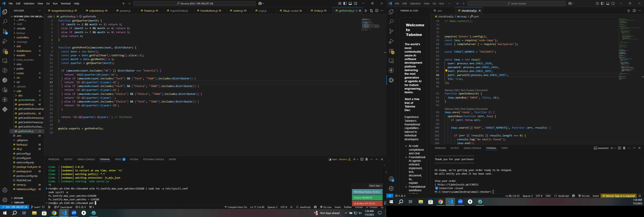
Task: Switch to DEBUG CONSOLE tab in email-checker panel
Action: tap(472, 148)
